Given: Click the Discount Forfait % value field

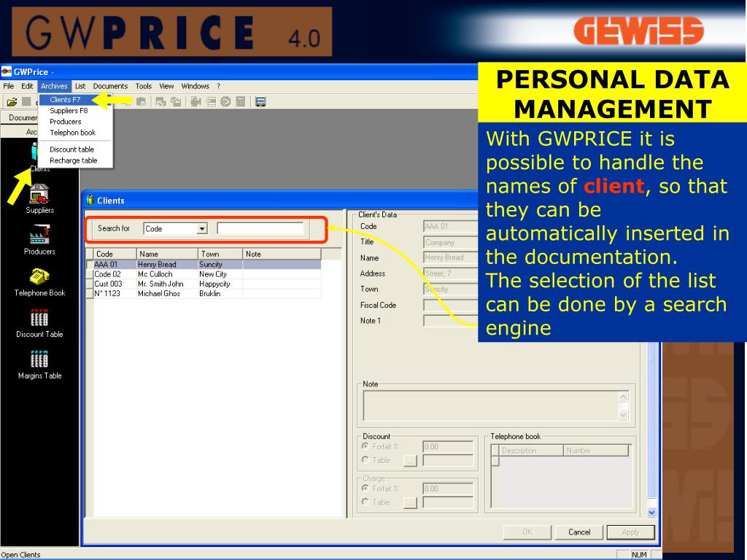Looking at the screenshot, I should (x=449, y=447).
